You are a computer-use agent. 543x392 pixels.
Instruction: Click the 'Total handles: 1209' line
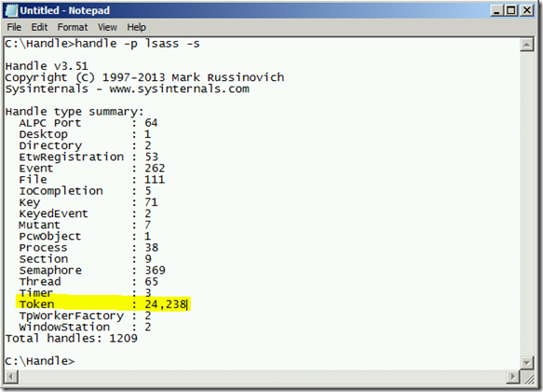pos(71,338)
